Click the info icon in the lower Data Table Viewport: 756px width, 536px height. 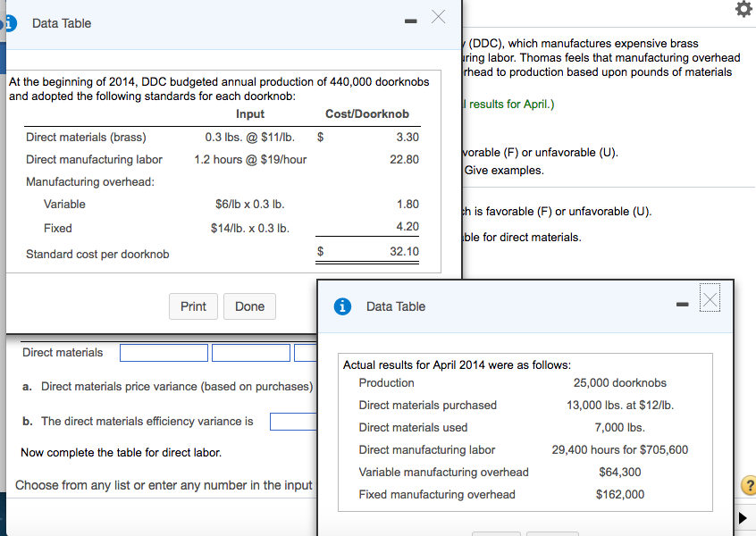pyautogui.click(x=341, y=306)
